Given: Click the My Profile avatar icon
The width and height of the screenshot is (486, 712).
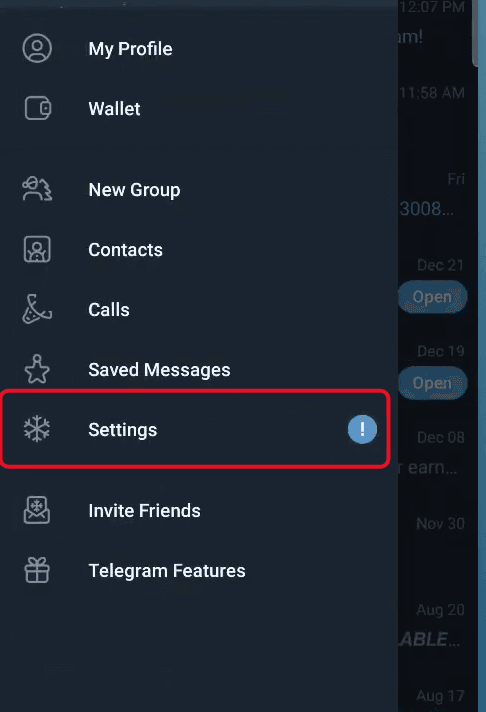Looking at the screenshot, I should (x=37, y=48).
